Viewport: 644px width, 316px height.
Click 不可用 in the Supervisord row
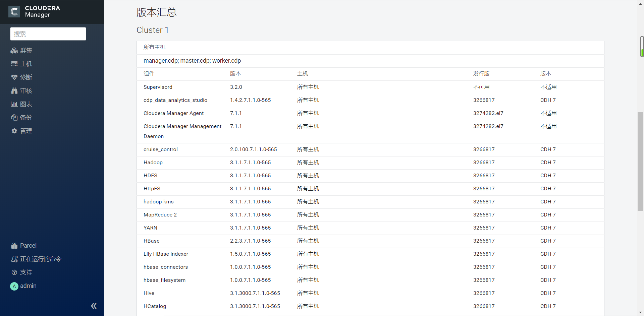click(481, 87)
